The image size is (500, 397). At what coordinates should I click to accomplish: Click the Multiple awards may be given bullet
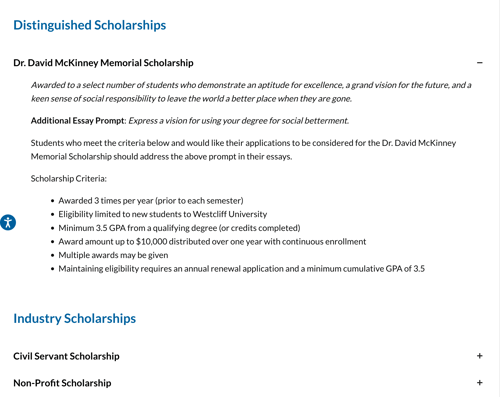tap(113, 255)
